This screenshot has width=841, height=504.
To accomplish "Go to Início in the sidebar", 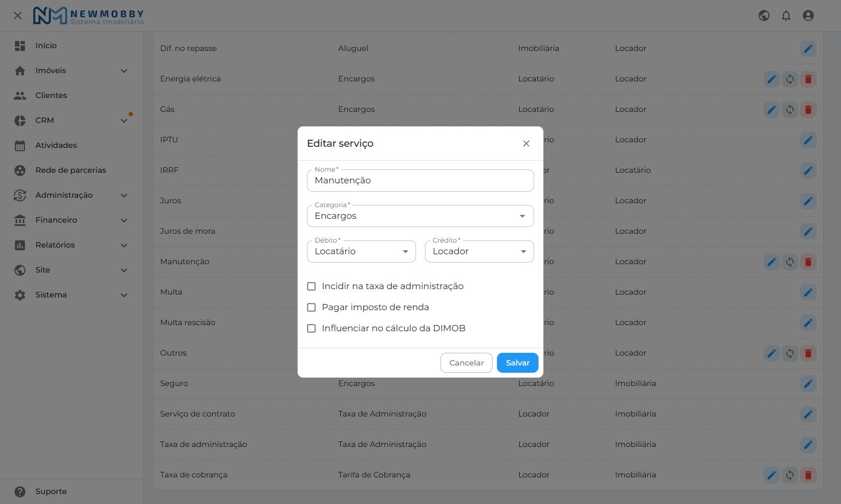I will coord(72,45).
